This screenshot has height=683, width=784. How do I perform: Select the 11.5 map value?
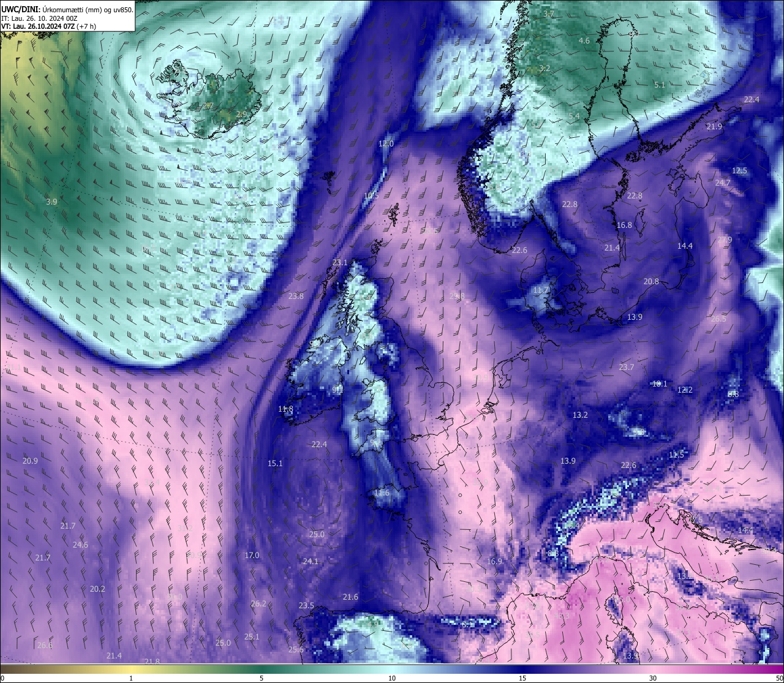click(676, 455)
